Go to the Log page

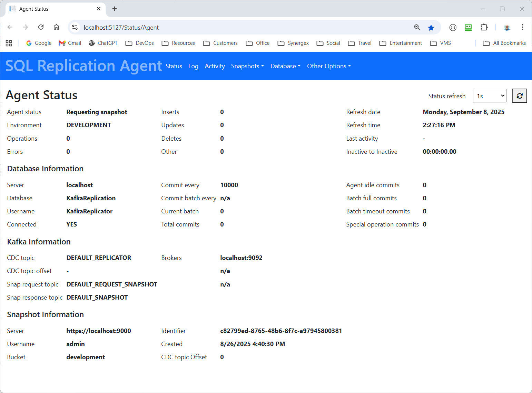(193, 66)
